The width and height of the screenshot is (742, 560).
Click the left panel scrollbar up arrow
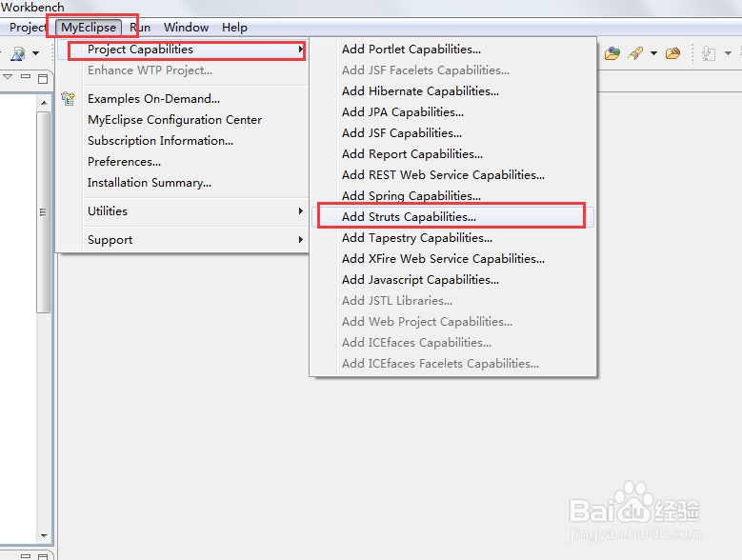pyautogui.click(x=44, y=103)
